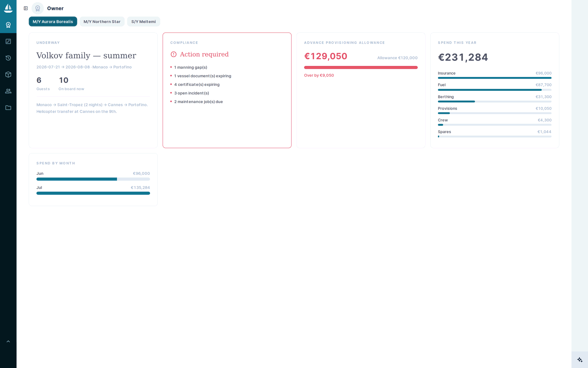Open the checklist notes sidebar icon
This screenshot has width=588, height=368.
(8, 42)
